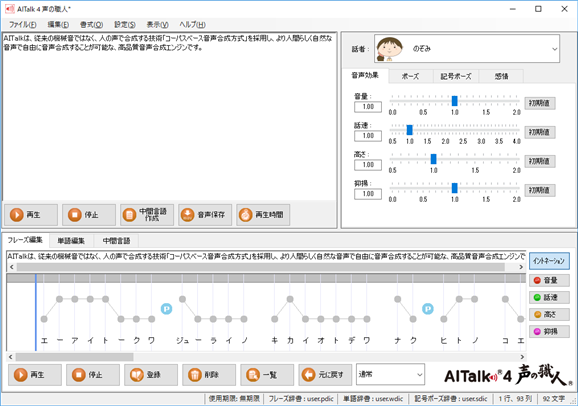
Task: Click the second blue P pause marker after ナク
Action: click(x=428, y=309)
